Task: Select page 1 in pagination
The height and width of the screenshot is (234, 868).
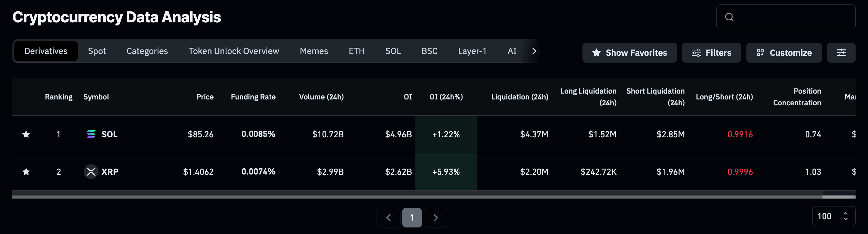Action: pos(412,217)
